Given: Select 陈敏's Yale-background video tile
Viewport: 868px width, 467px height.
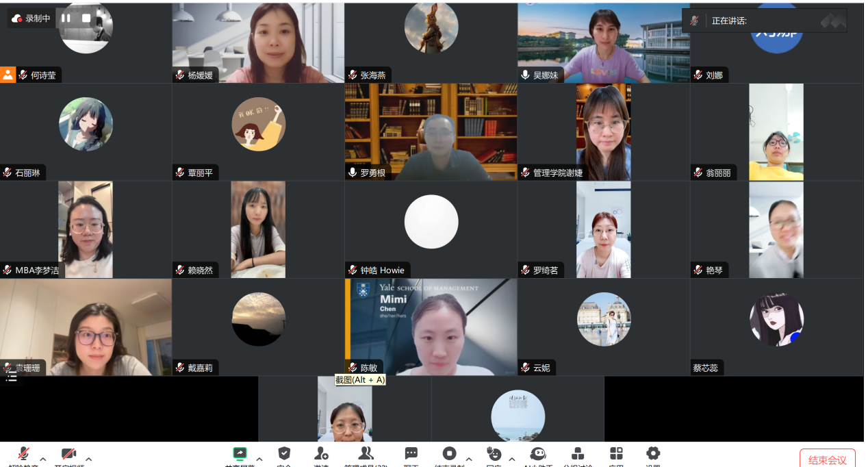Looking at the screenshot, I should tap(431, 327).
